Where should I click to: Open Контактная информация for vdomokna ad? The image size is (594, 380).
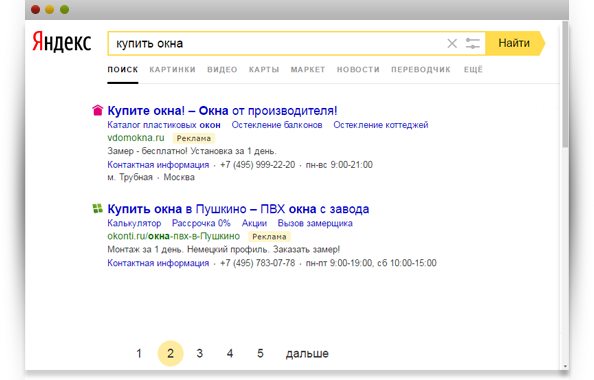(x=158, y=165)
